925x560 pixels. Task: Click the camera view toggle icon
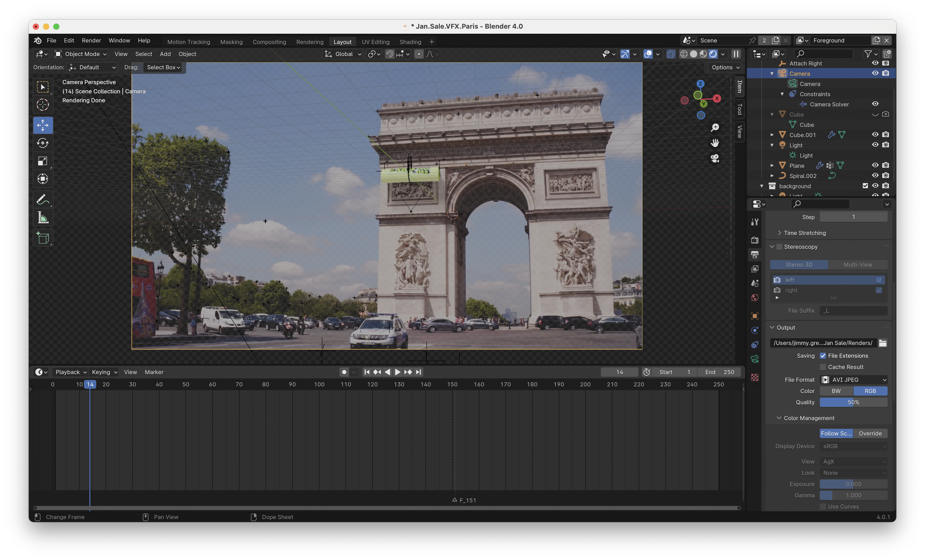pyautogui.click(x=715, y=158)
